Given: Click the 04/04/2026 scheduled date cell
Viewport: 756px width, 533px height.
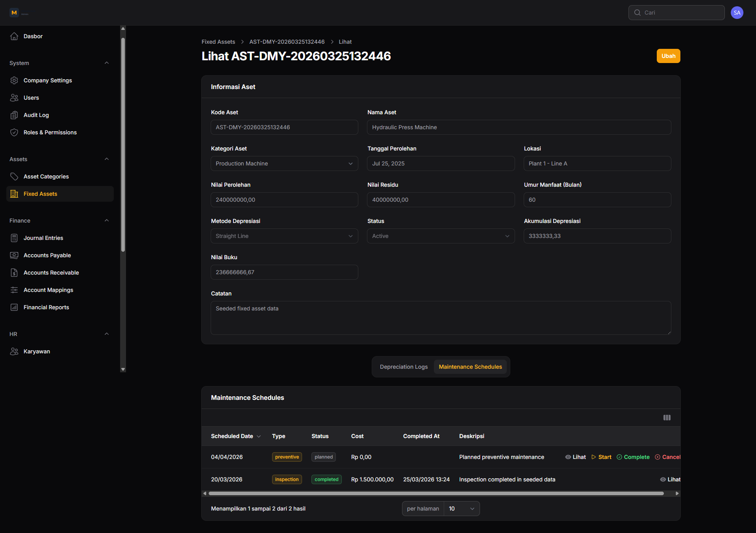Looking at the screenshot, I should [x=227, y=457].
